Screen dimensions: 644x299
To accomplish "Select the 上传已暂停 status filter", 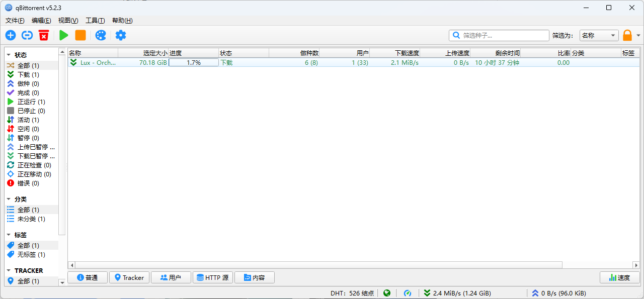I will tap(32, 147).
